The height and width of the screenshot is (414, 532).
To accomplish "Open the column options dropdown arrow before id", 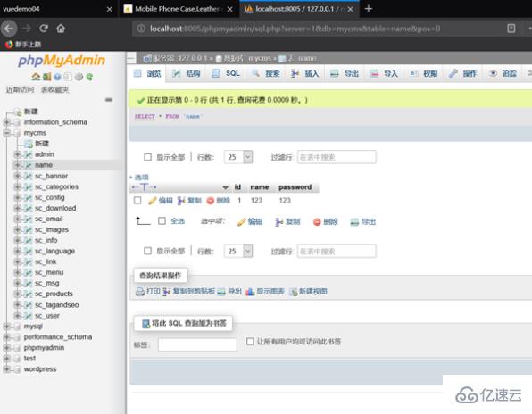I will click(225, 187).
